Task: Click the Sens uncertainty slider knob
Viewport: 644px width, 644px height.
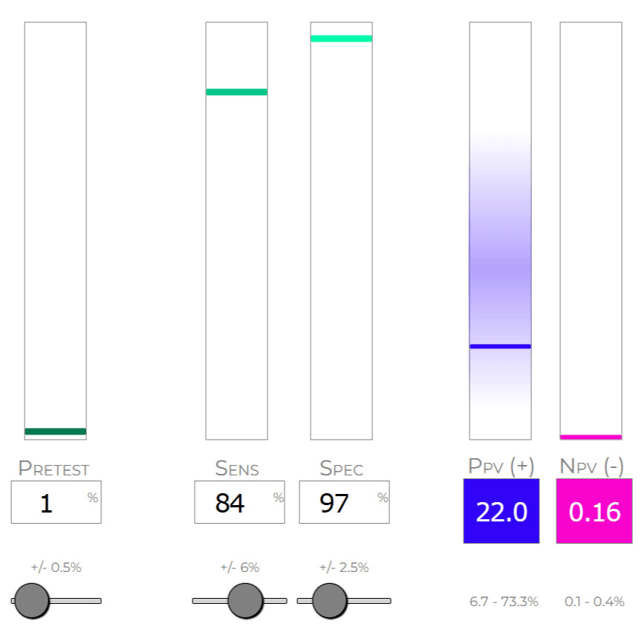Action: click(x=245, y=600)
